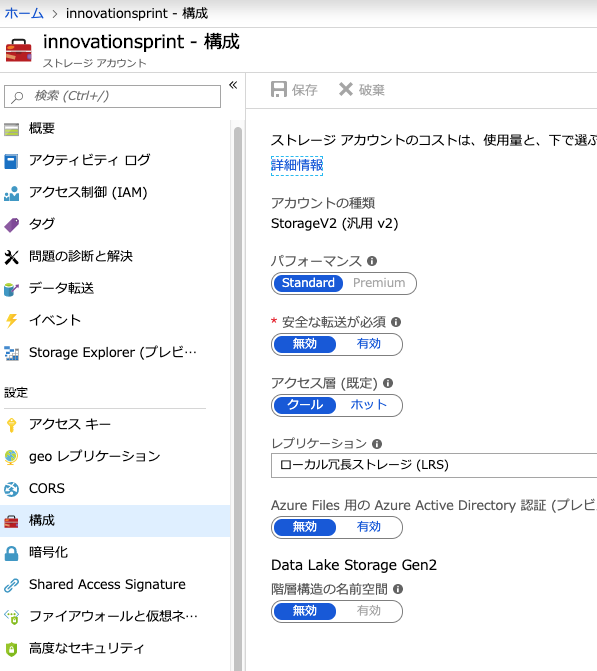This screenshot has height=671, width=597.
Task: Click the アクセス キー key icon
Action: pyautogui.click(x=12, y=425)
